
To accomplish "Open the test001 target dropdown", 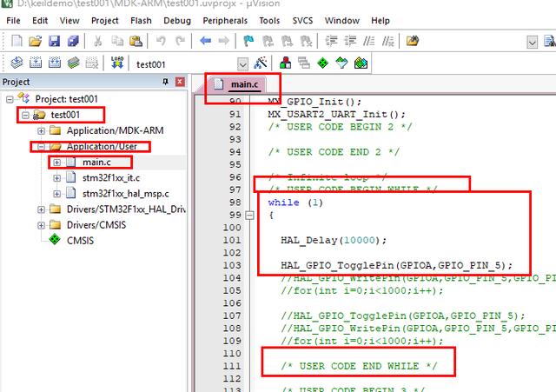I will [243, 64].
